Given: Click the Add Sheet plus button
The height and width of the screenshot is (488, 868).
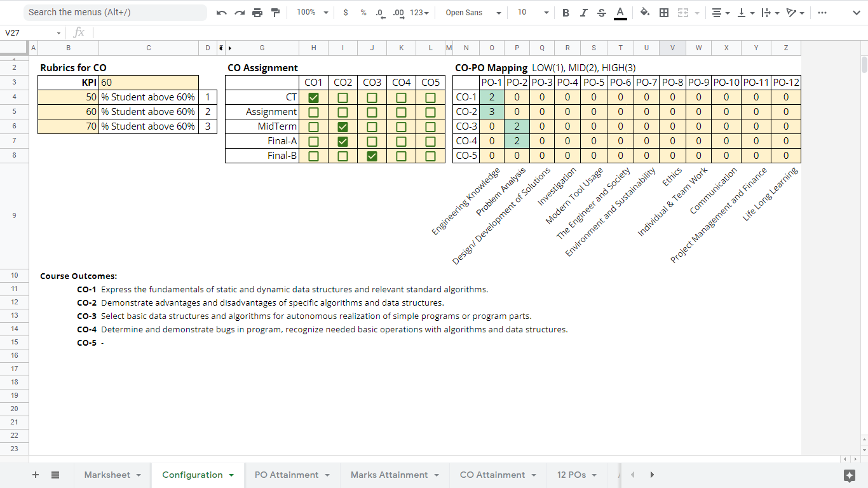Looking at the screenshot, I should [36, 475].
